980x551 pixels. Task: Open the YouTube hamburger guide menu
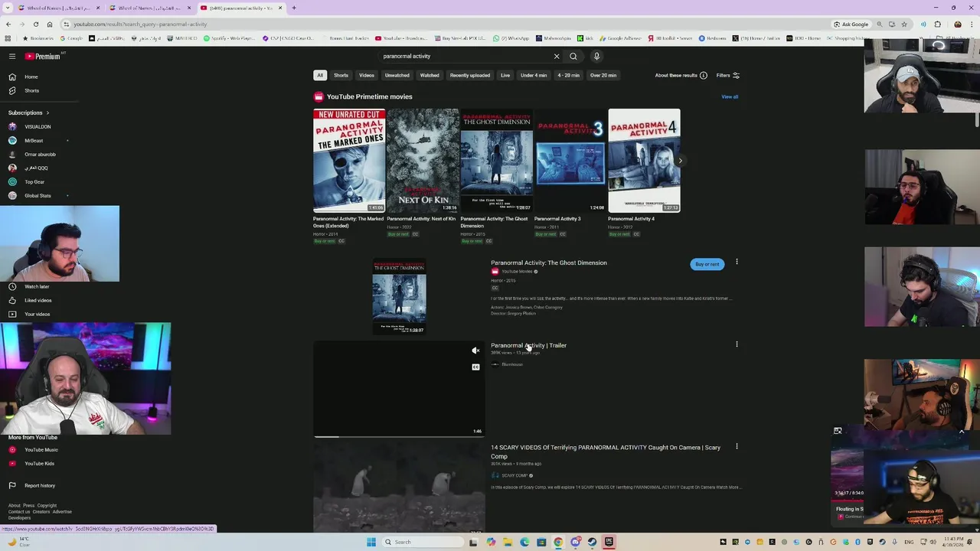pyautogui.click(x=12, y=56)
